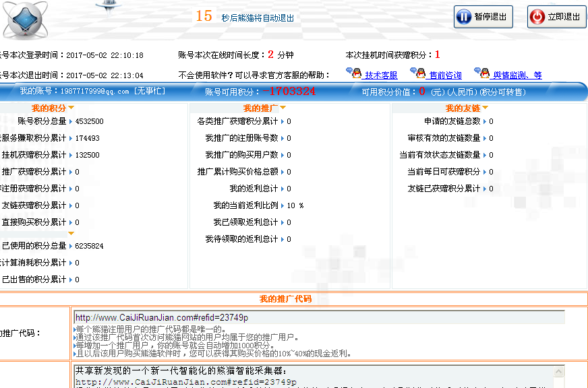Click the Panda software logo icon
Image resolution: width=588 pixels, height=388 pixels.
pyautogui.click(x=24, y=20)
